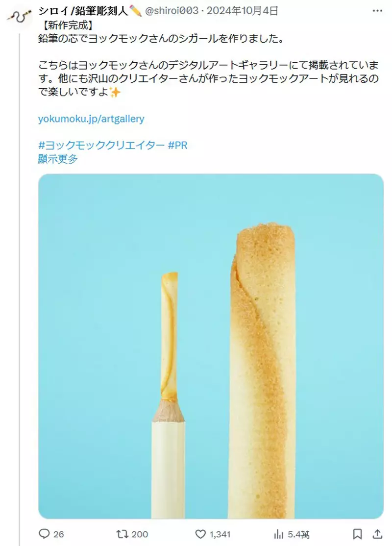Open the three-dot more options menu
392x546 pixels.
(x=377, y=11)
